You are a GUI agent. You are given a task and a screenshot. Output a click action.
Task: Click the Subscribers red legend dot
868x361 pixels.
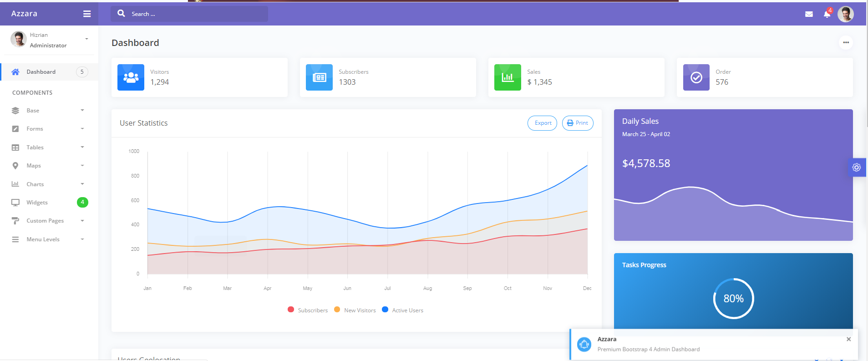[291, 310]
